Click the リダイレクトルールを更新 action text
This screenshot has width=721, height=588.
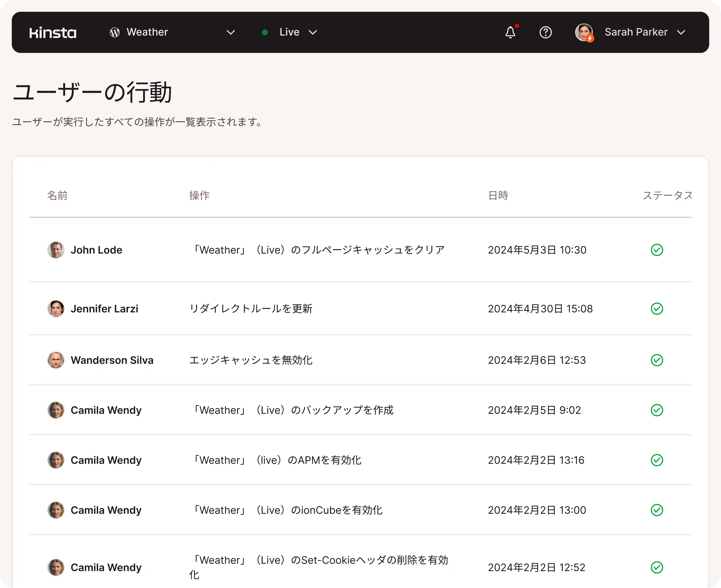(251, 308)
